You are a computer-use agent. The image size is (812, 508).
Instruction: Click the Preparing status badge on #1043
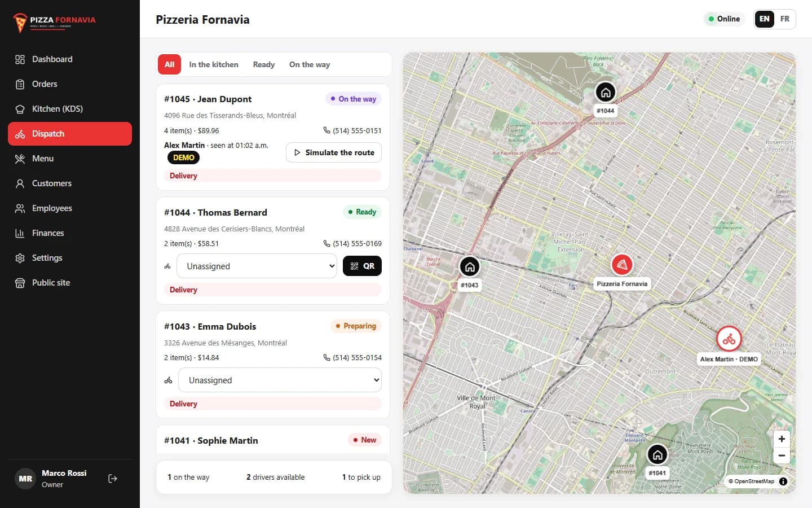[356, 326]
